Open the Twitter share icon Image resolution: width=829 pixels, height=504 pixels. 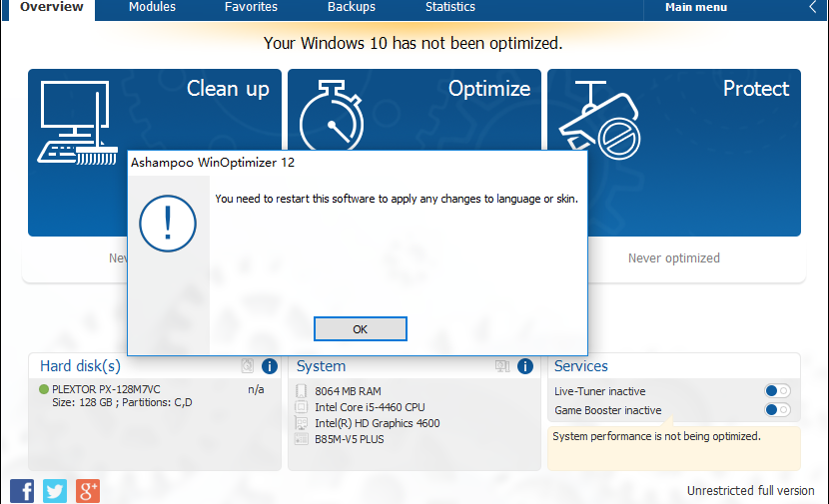[x=55, y=491]
